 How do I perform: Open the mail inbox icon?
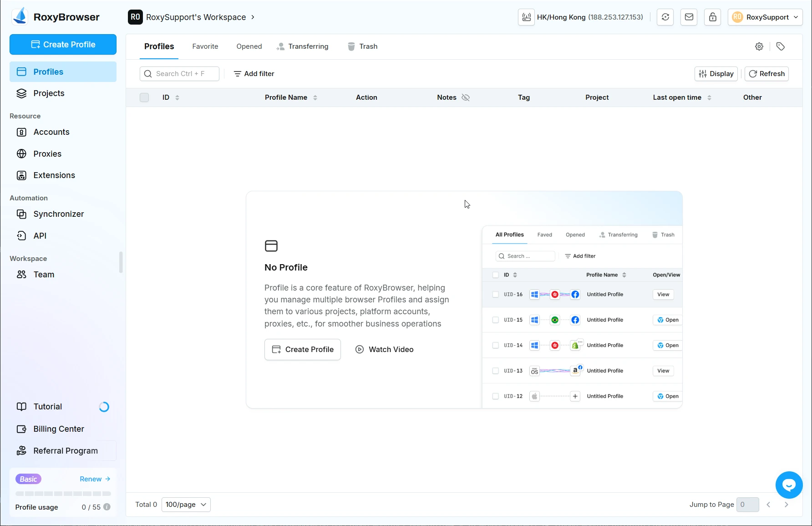coord(689,17)
